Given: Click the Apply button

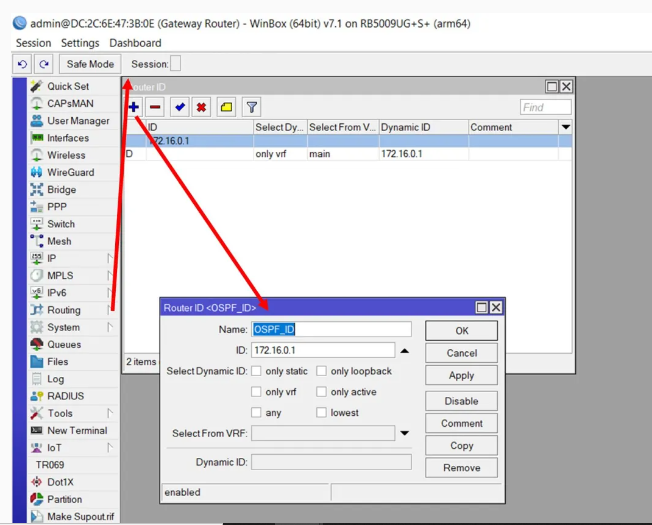Looking at the screenshot, I should tap(462, 375).
